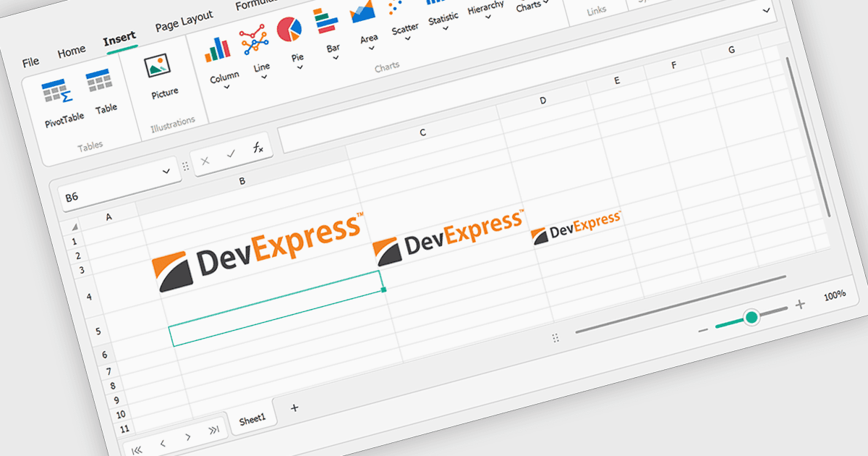This screenshot has height=456, width=868.
Task: Expand the Area chart dropdown arrow
Action: point(372,48)
